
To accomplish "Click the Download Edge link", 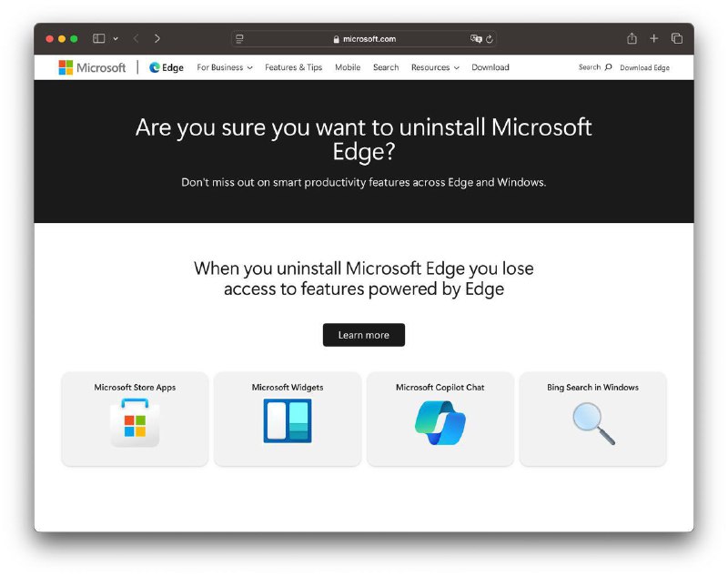I will click(644, 67).
